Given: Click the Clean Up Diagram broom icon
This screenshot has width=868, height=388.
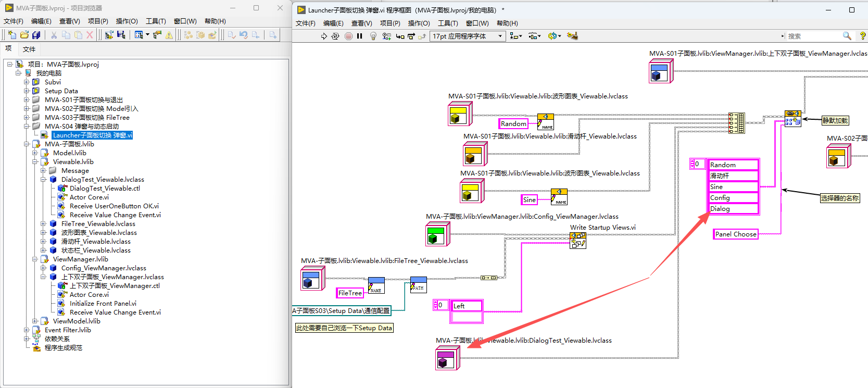Looking at the screenshot, I should pos(572,36).
